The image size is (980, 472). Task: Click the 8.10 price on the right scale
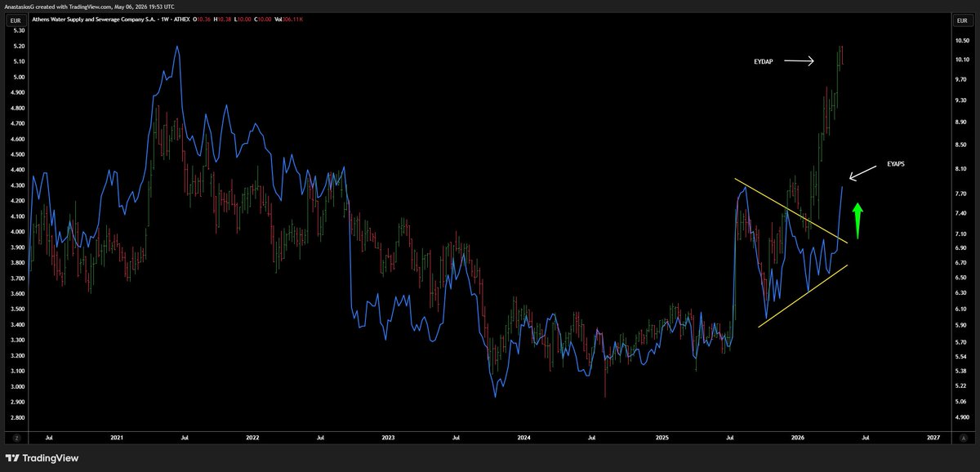click(x=962, y=169)
